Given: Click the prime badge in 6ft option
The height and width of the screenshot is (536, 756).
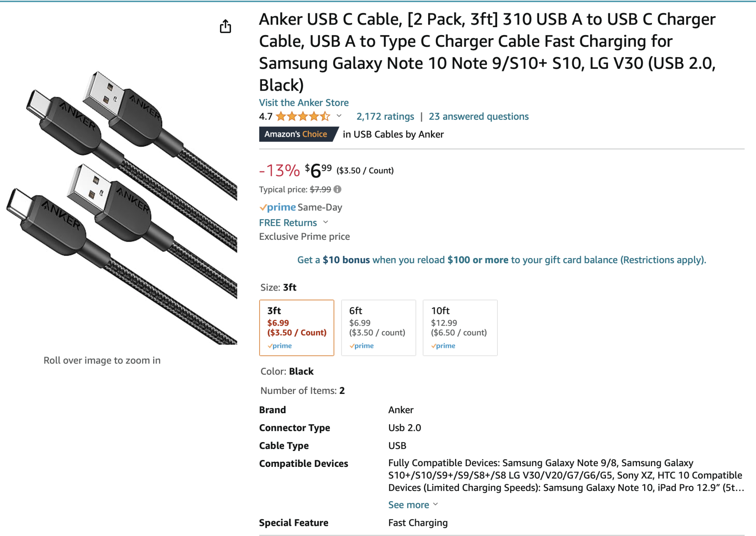Looking at the screenshot, I should pyautogui.click(x=362, y=346).
